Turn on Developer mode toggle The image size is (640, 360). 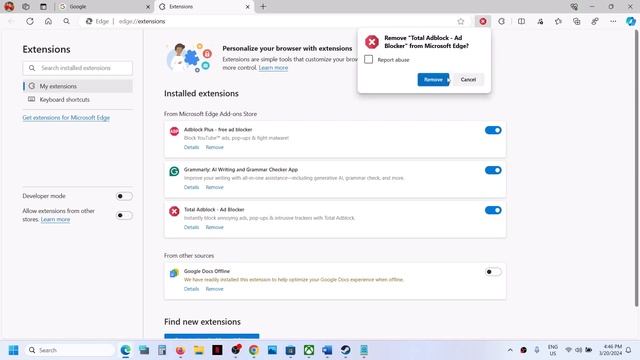(124, 196)
